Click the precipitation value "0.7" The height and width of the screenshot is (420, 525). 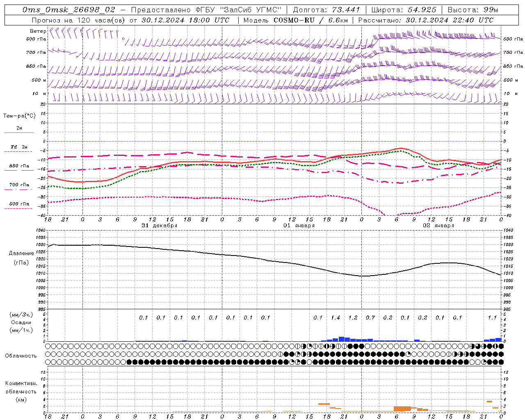[370, 318]
